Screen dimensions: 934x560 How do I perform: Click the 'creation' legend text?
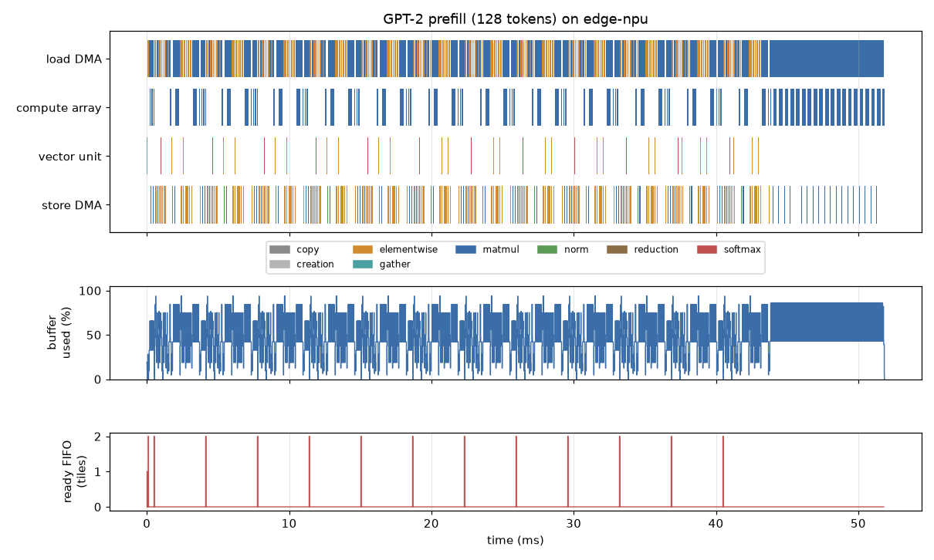(x=315, y=264)
